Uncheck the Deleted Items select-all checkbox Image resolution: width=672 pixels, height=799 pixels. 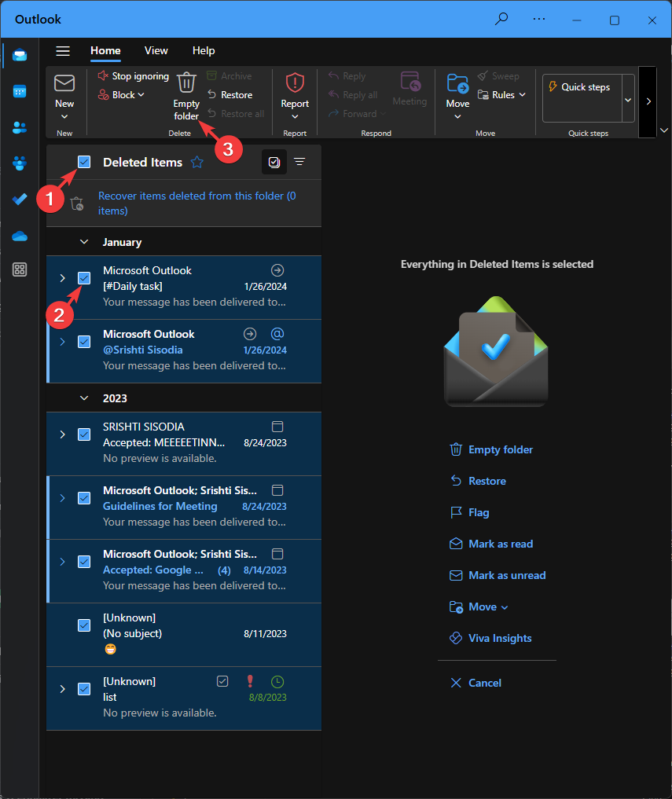(84, 162)
